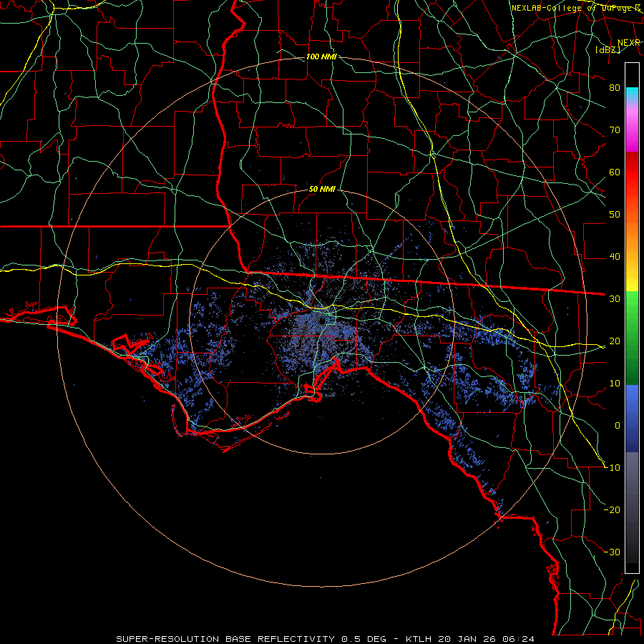This screenshot has height=644, width=644.
Task: Click the -20 dBZ scale value
Action: 613,510
